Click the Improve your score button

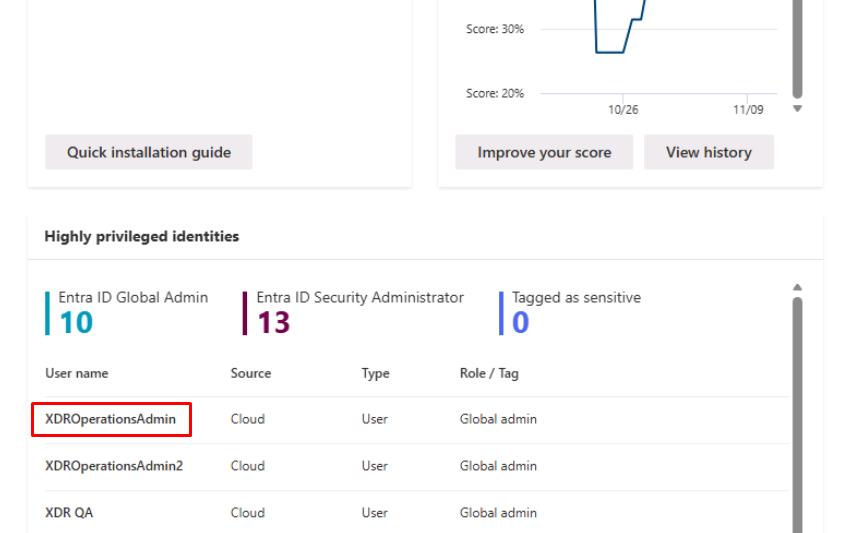544,153
